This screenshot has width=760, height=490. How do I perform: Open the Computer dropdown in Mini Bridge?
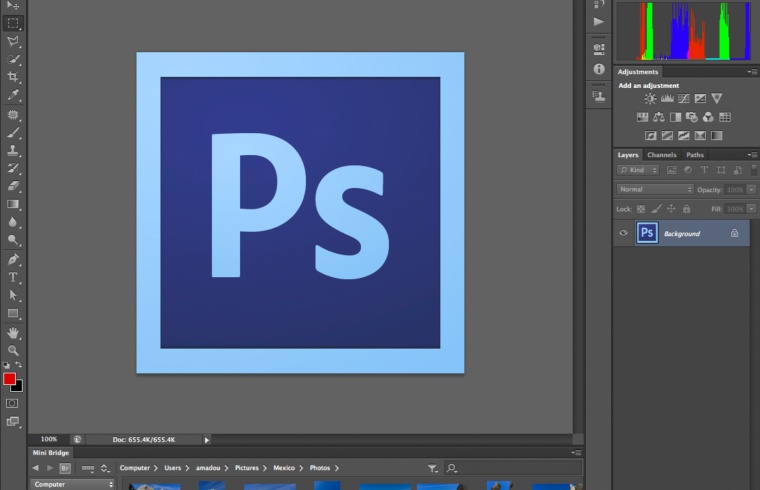(73, 484)
